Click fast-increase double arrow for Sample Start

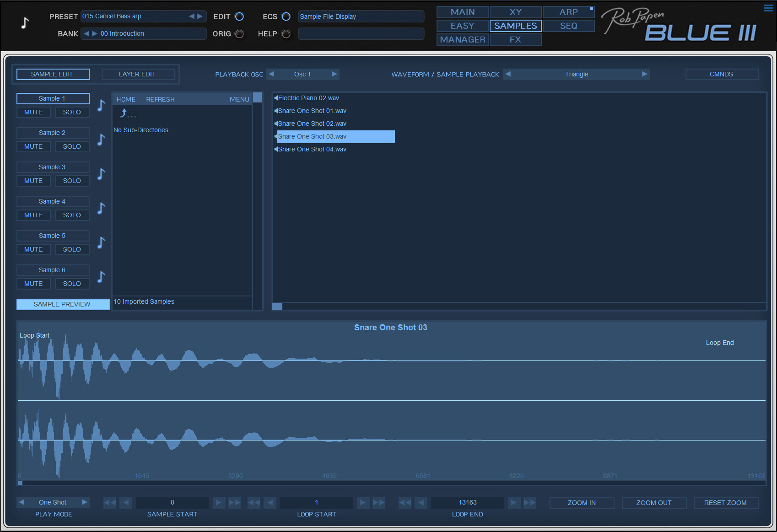pos(235,503)
